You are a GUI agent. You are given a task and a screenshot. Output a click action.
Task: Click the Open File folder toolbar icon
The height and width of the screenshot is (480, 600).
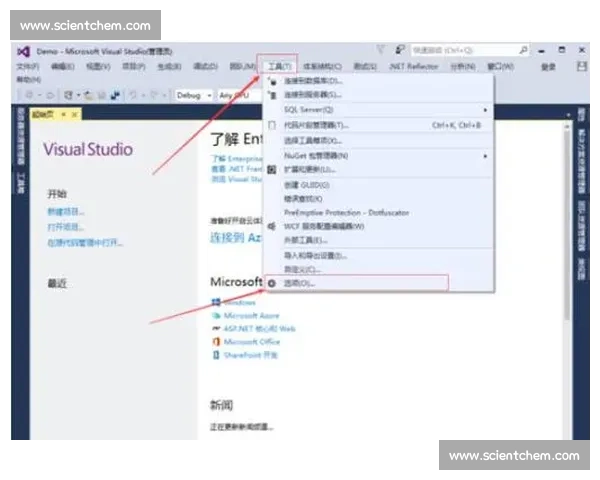(x=89, y=95)
